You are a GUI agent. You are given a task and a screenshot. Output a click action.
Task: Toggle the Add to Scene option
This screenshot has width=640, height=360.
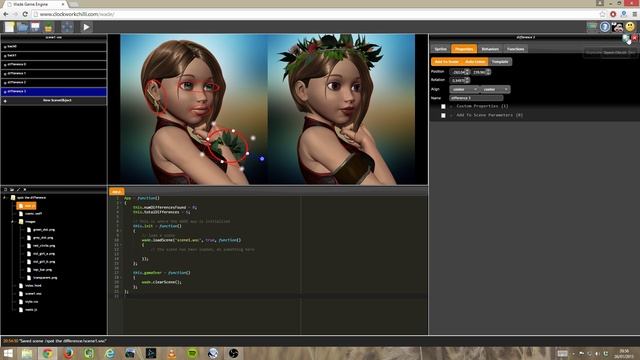tap(447, 62)
